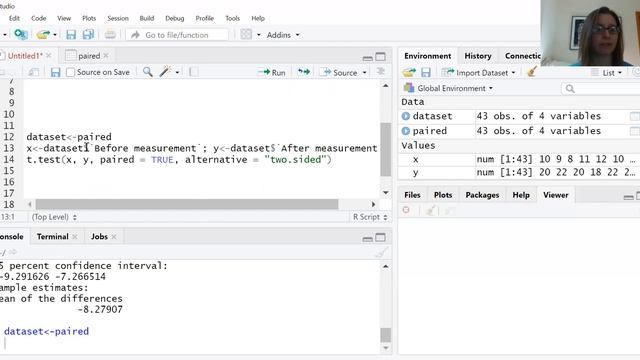Open the Code menu
The height and width of the screenshot is (360, 640).
[38, 18]
